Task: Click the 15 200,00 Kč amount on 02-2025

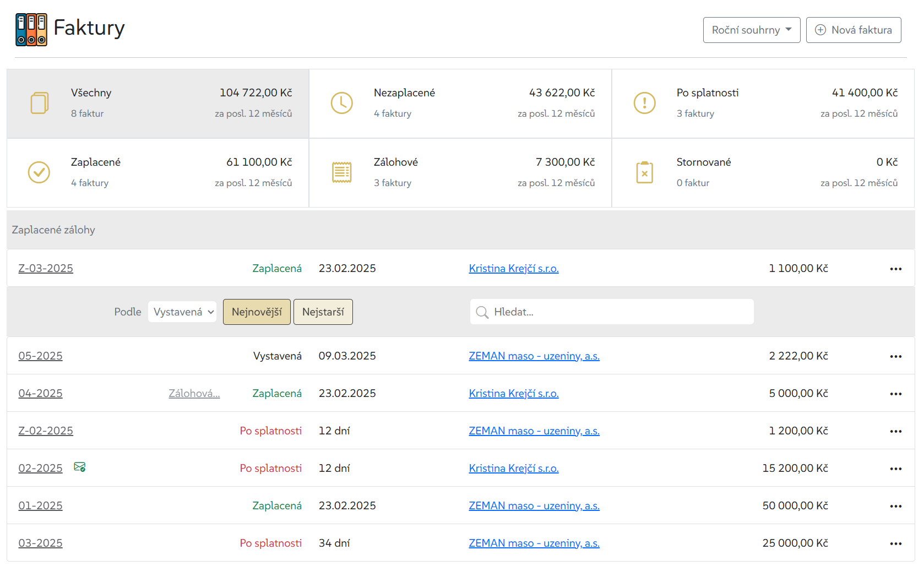Action: point(795,468)
